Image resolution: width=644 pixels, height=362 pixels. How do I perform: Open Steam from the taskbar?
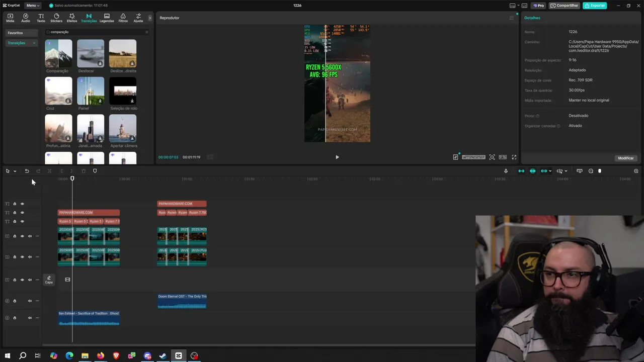pyautogui.click(x=163, y=355)
